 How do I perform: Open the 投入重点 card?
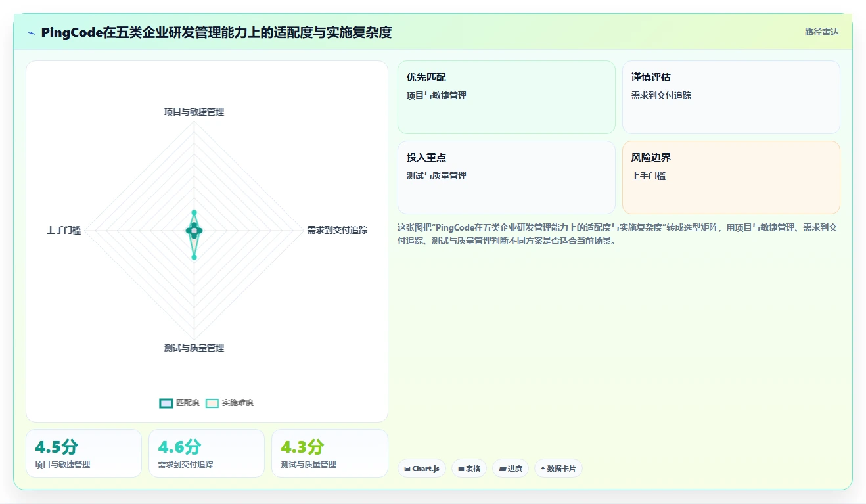click(x=507, y=177)
